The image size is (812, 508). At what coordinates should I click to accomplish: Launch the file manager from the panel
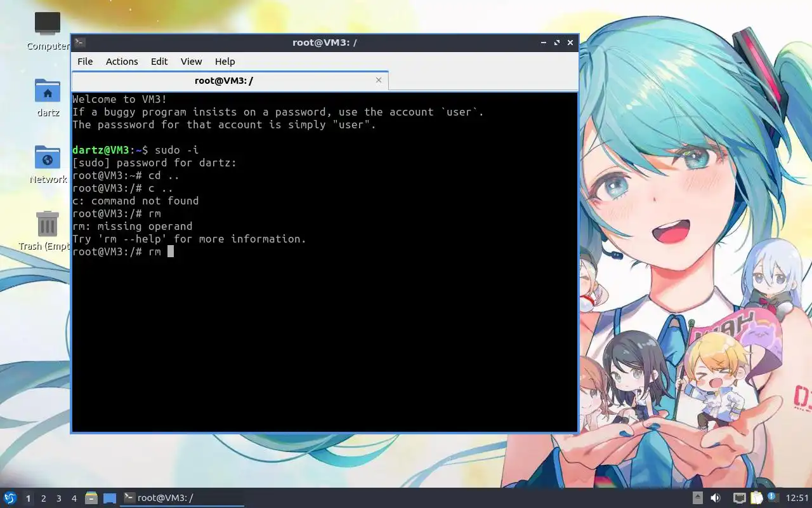[91, 498]
